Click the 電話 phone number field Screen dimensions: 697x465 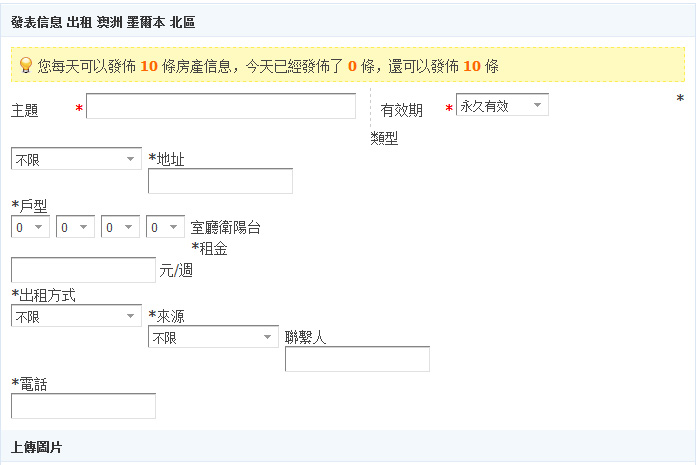[x=83, y=406]
